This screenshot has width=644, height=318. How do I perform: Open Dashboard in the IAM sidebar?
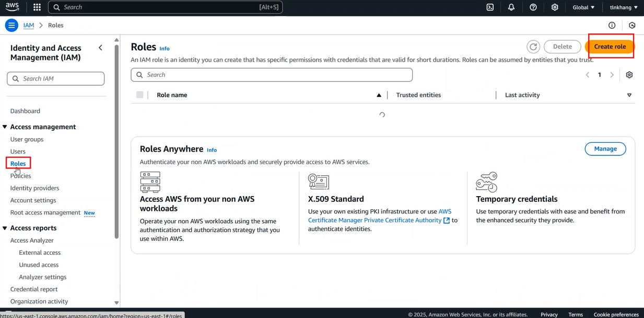[x=25, y=111]
